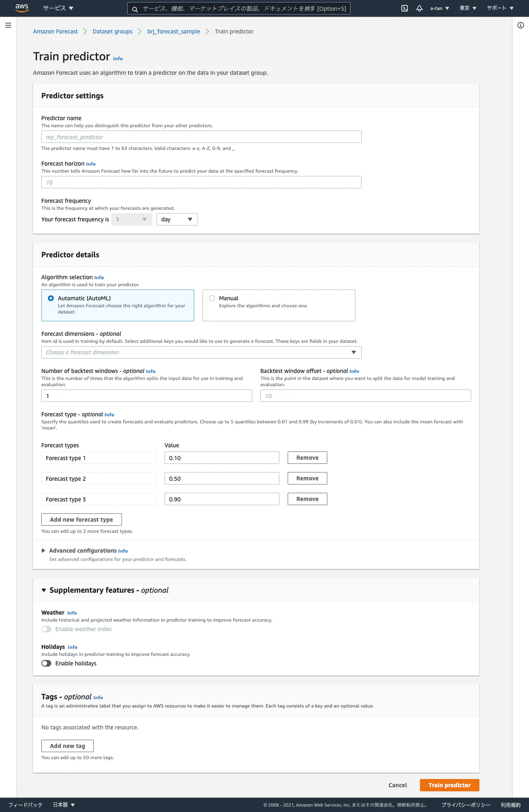
Task: Remove Forecast type 2
Action: [x=307, y=478]
